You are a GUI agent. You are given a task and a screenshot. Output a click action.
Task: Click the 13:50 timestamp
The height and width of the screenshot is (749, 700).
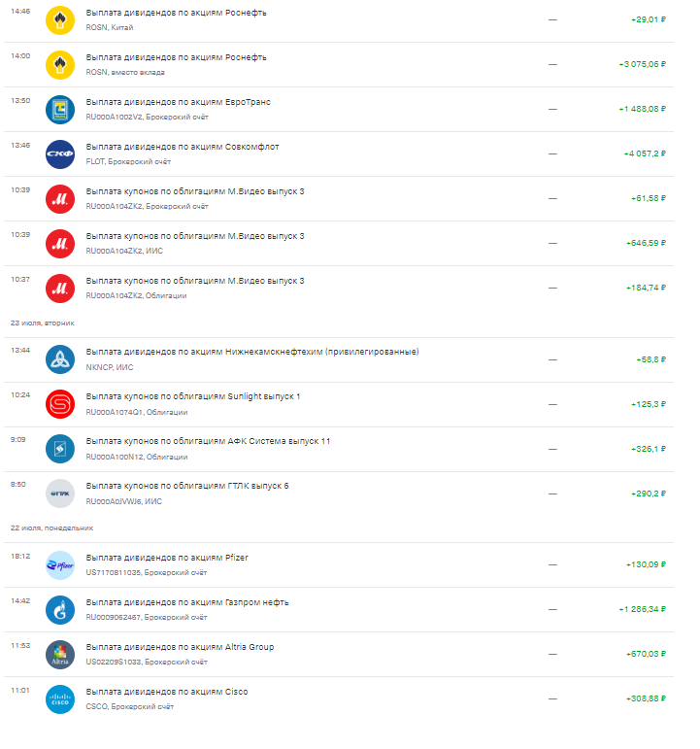coord(20,100)
